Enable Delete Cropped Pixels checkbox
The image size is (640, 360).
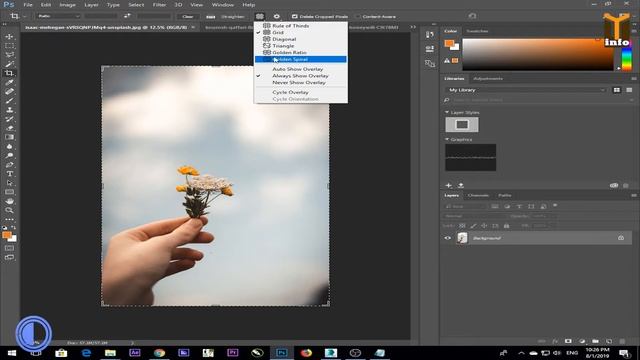pyautogui.click(x=295, y=17)
